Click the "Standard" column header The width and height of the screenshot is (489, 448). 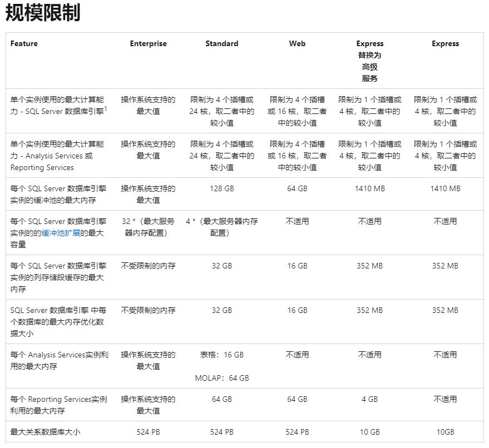(x=222, y=43)
